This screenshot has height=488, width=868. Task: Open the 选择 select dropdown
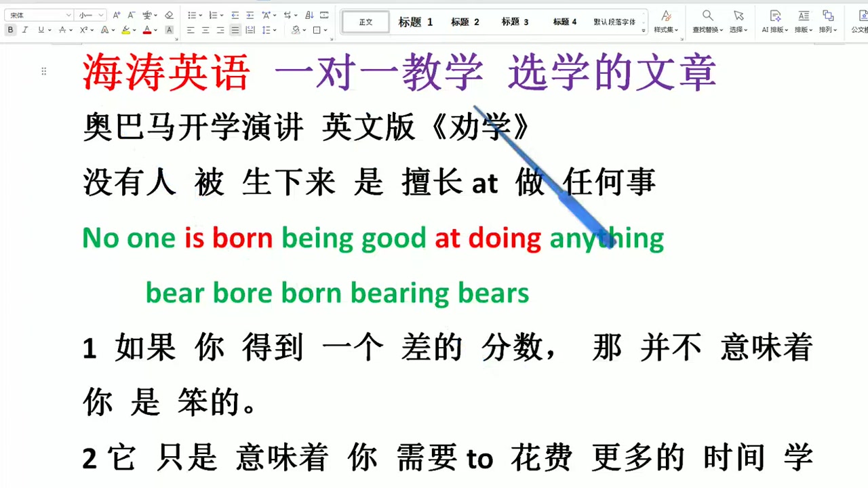738,22
